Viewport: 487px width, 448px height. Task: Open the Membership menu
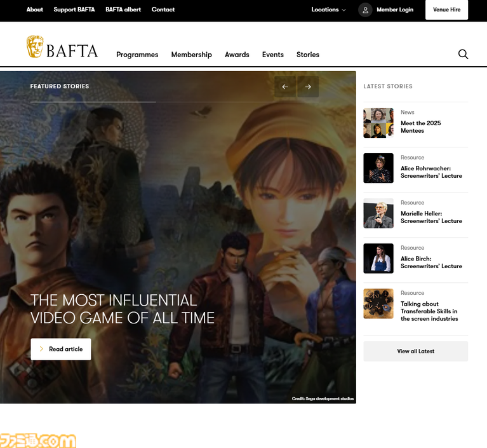[x=192, y=55]
